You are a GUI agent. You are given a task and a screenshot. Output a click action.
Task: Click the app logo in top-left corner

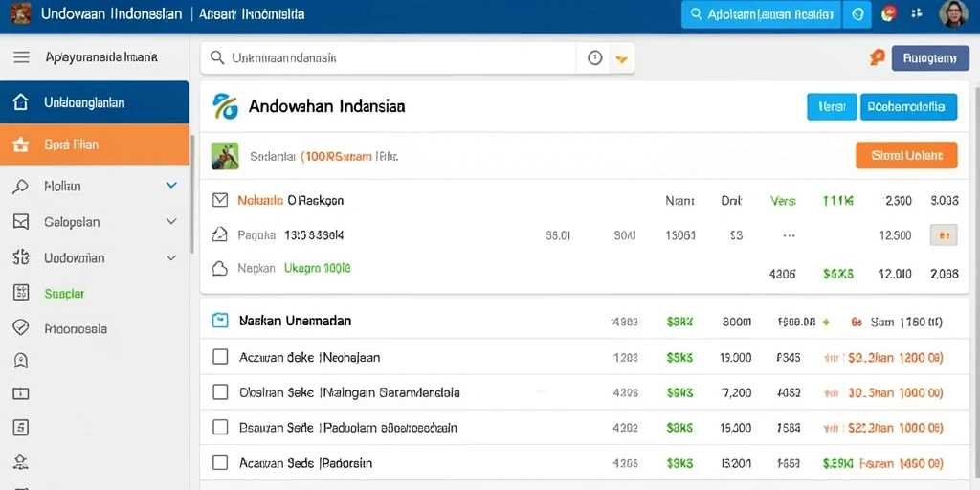pos(21,13)
